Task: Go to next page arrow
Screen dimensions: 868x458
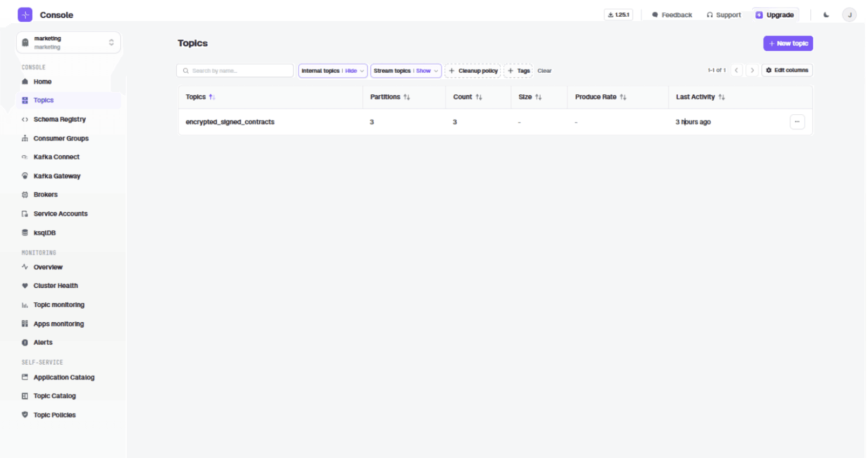Action: click(752, 71)
